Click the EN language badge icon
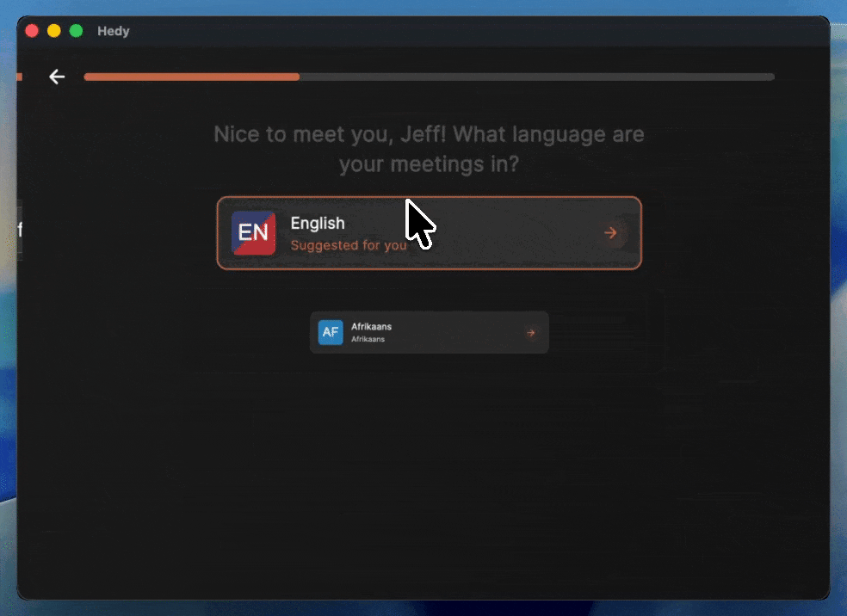 click(253, 233)
